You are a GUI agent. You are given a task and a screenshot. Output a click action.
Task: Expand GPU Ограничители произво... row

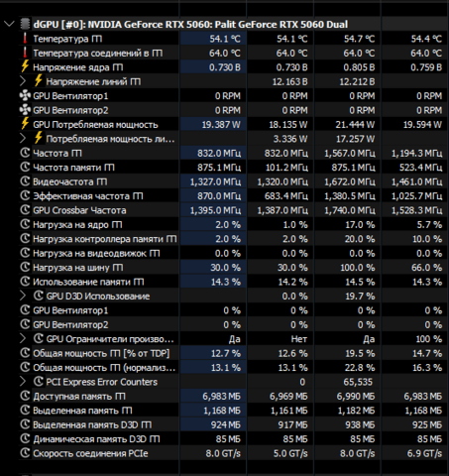click(23, 339)
